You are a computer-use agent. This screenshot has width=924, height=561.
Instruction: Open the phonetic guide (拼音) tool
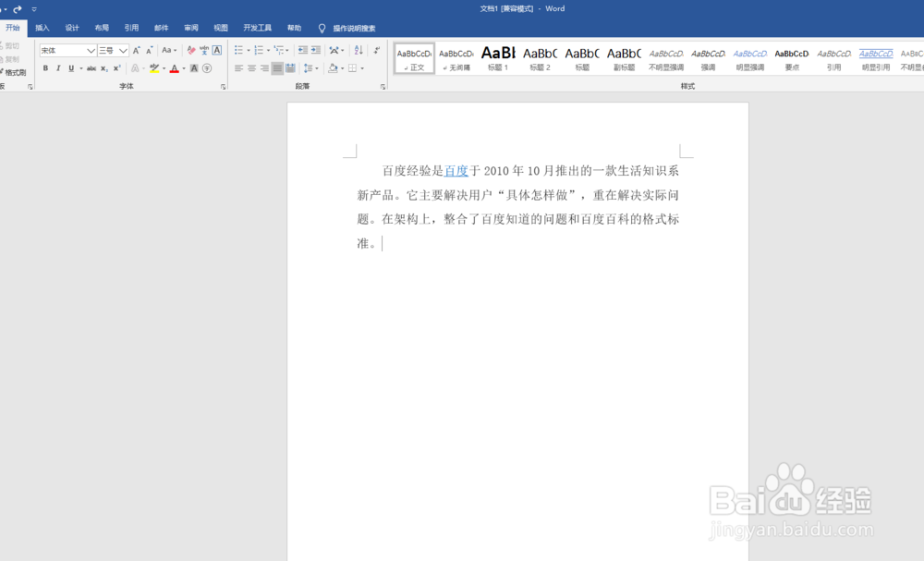coord(204,51)
